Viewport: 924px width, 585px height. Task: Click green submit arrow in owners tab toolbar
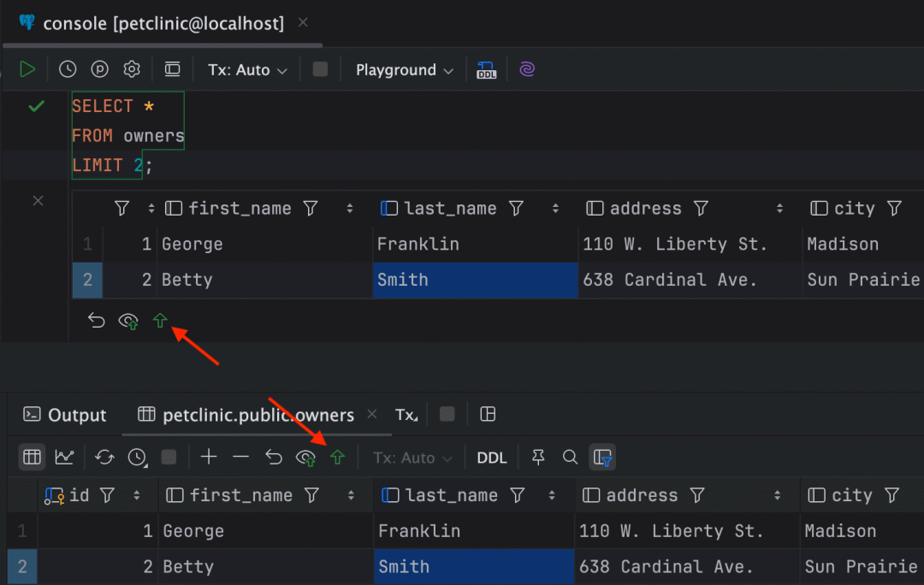[x=337, y=458]
